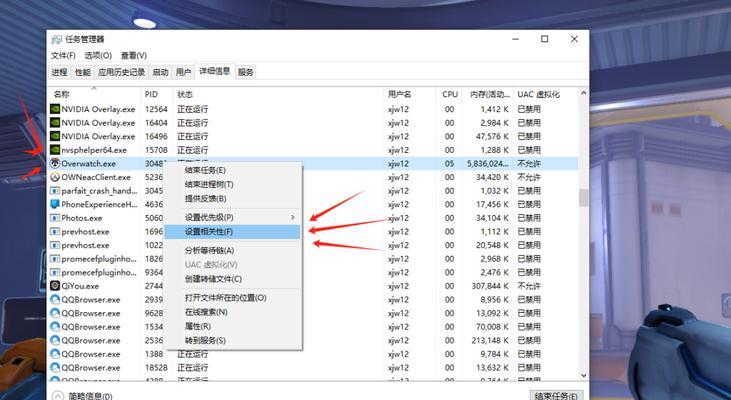Open the 查看(V) menu
Screen dimensions: 731x400
tap(134, 55)
